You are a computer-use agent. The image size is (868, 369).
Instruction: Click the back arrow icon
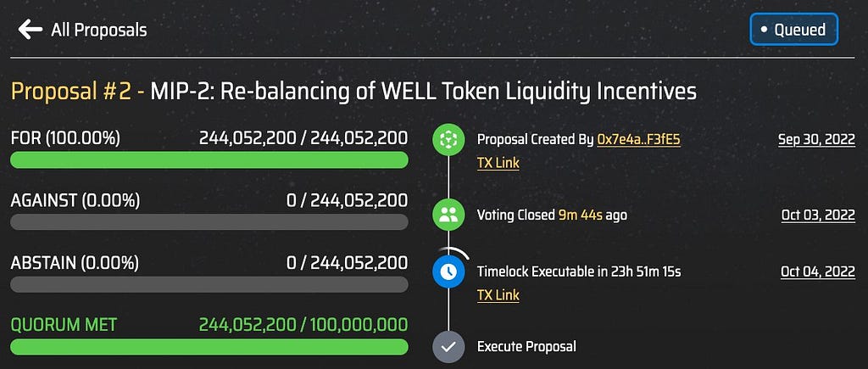coord(30,30)
